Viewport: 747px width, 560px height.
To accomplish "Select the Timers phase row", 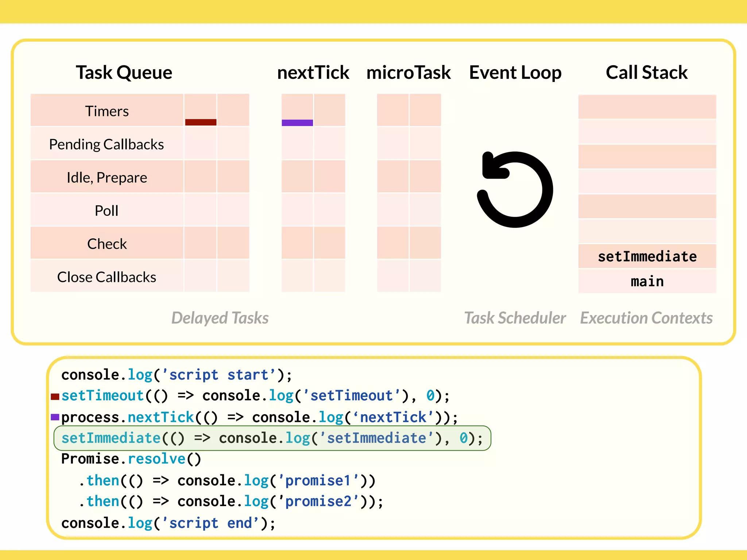I will [107, 111].
